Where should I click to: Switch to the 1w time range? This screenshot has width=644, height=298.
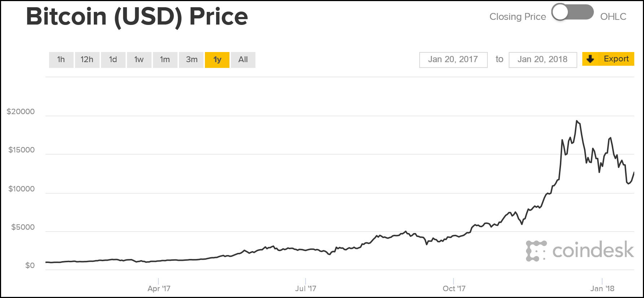tap(139, 60)
